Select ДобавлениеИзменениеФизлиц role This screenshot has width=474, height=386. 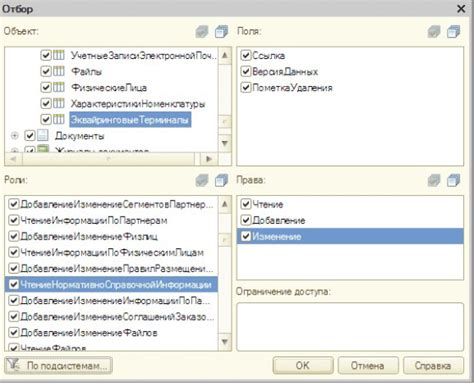click(89, 236)
